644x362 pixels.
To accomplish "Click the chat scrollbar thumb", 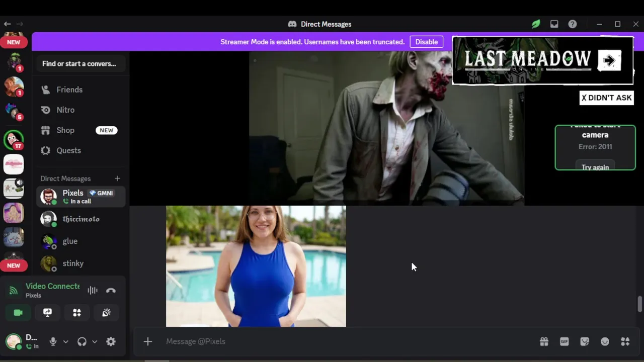I will 639,305.
